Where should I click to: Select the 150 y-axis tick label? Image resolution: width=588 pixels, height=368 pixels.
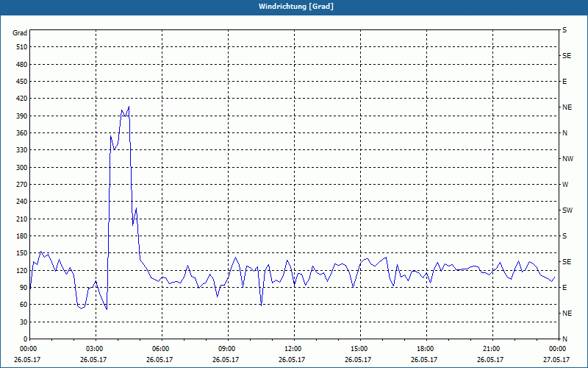click(x=21, y=253)
